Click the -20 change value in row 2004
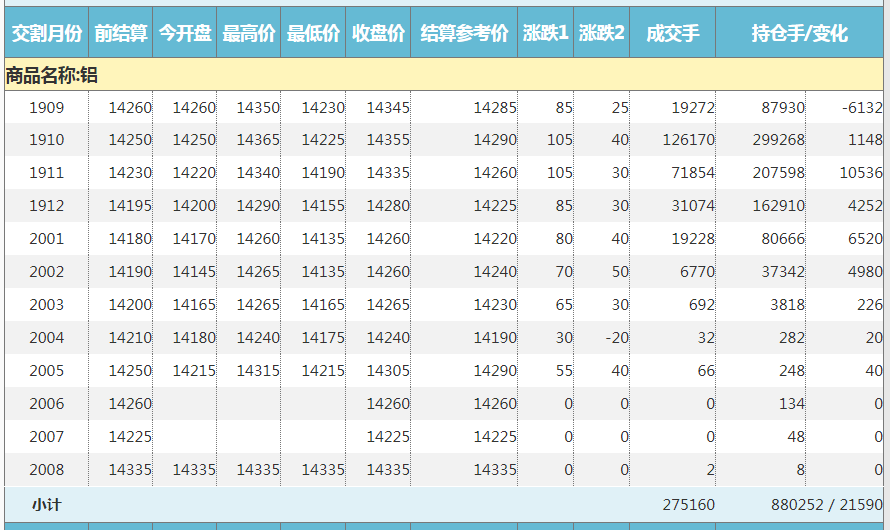Viewport: 890px width, 530px height. [617, 338]
